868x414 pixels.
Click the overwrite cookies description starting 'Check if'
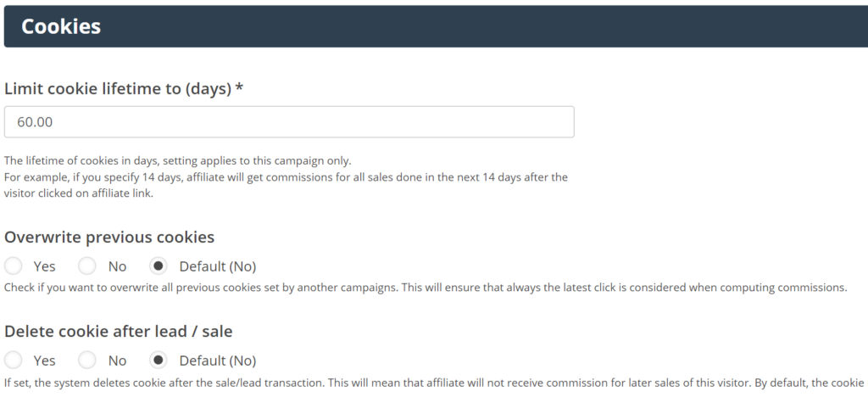click(426, 288)
